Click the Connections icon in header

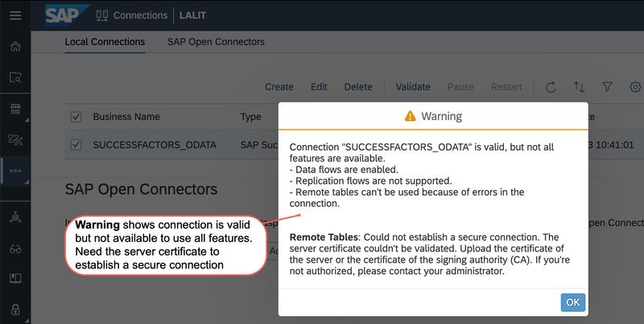[x=102, y=15]
